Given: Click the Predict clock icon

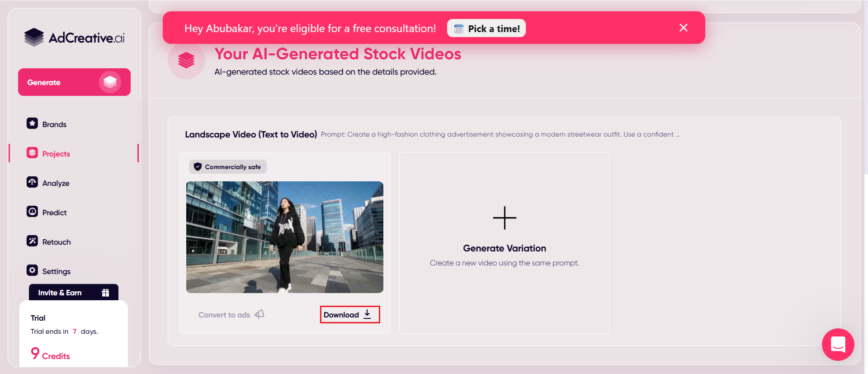Looking at the screenshot, I should 32,212.
